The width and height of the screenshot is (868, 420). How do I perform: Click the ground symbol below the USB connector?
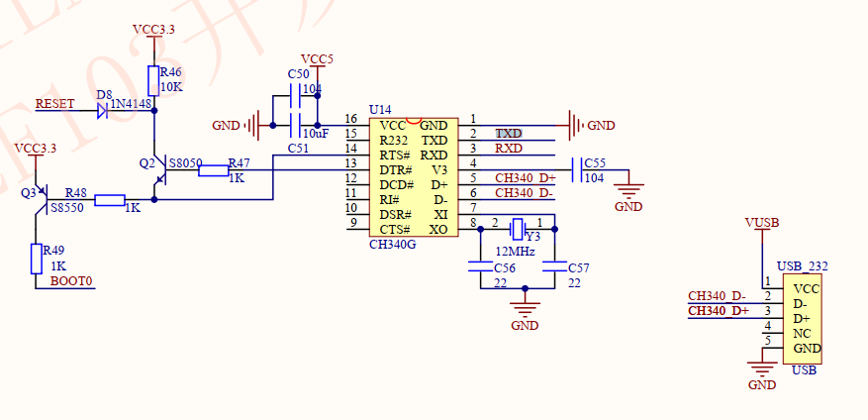[762, 369]
